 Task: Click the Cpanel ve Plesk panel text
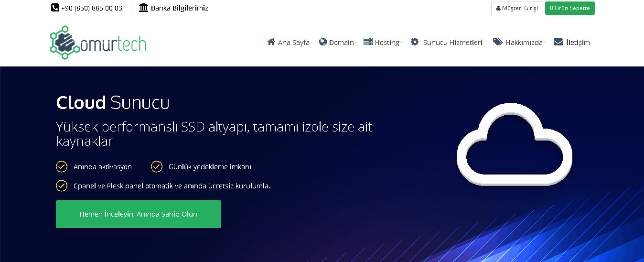172,186
